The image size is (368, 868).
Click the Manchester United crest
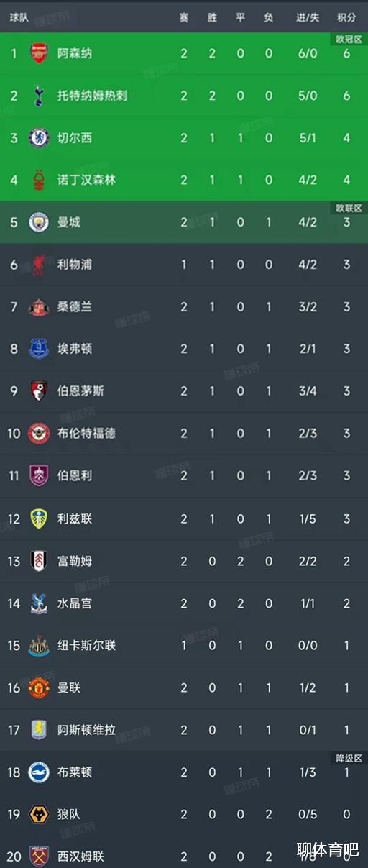point(39,687)
